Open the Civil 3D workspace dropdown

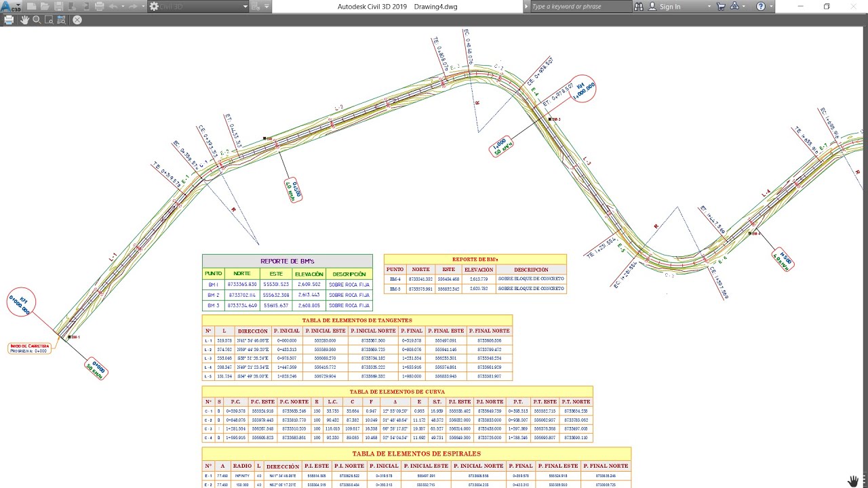tap(245, 6)
